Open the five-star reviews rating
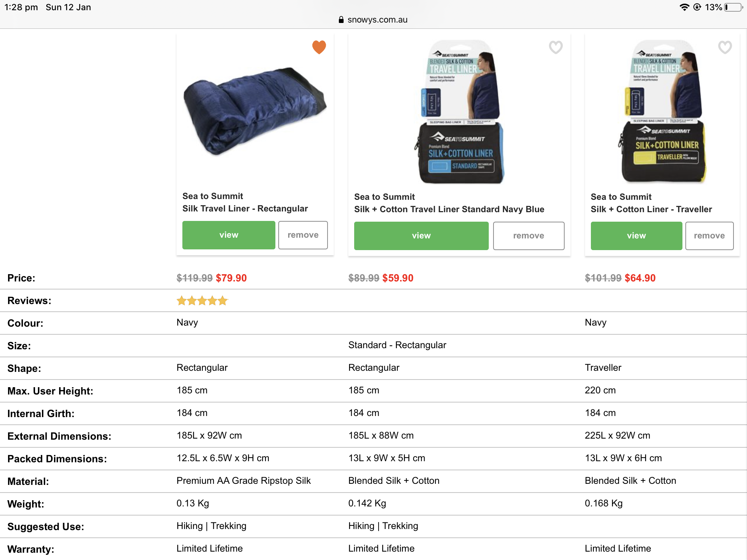This screenshot has height=560, width=747. [202, 301]
